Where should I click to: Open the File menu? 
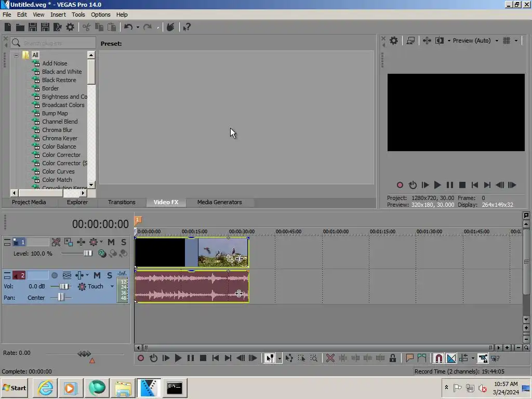tap(7, 15)
